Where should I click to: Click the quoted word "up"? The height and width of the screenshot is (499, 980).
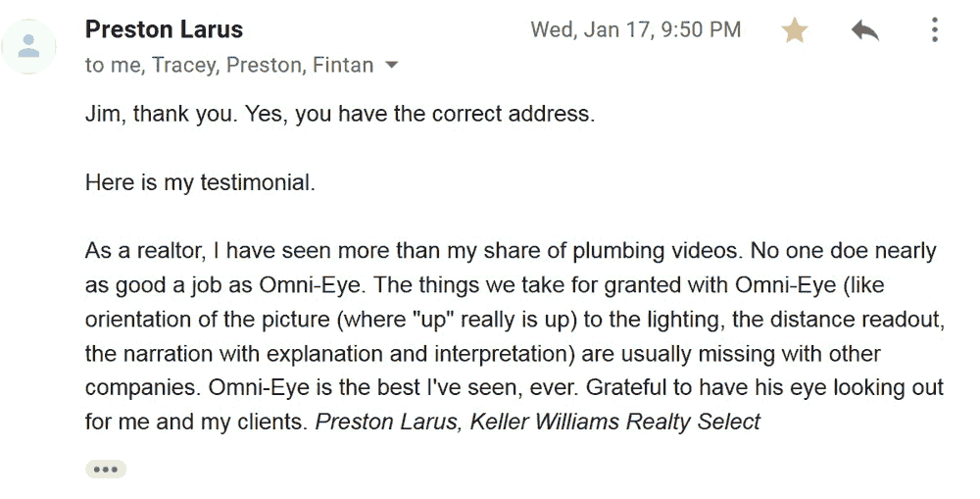tap(431, 320)
